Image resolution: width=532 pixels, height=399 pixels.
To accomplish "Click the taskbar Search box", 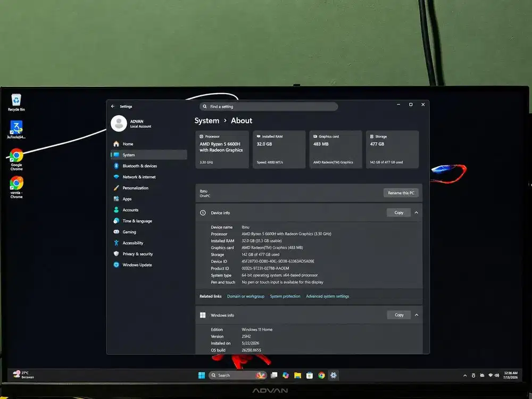I will click(237, 375).
